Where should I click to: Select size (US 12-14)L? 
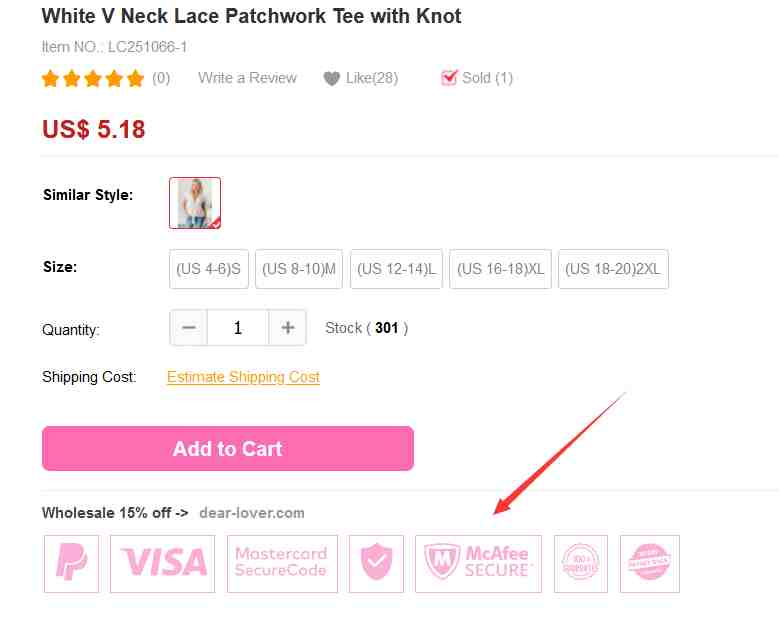point(396,269)
